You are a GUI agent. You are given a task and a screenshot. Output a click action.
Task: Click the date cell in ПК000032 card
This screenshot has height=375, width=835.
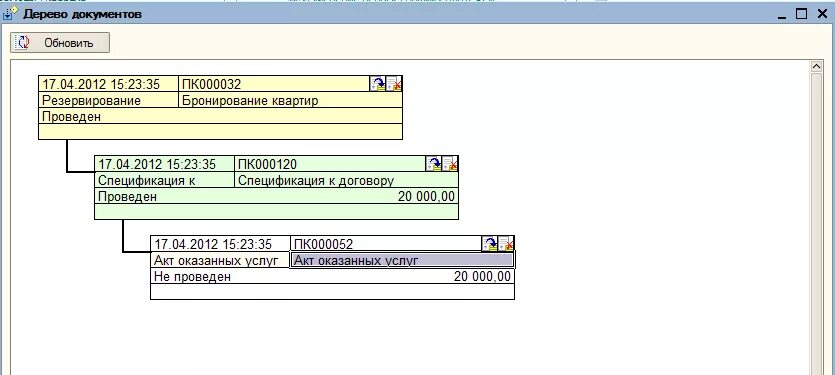point(109,84)
